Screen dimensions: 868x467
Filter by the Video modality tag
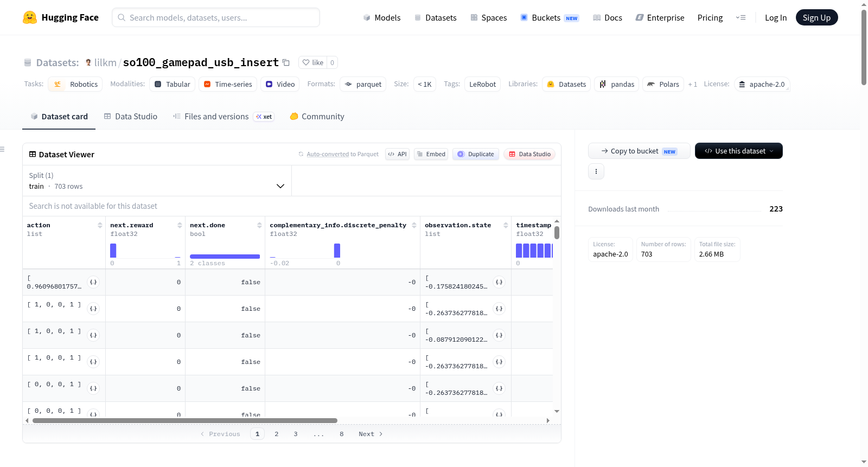pos(280,84)
